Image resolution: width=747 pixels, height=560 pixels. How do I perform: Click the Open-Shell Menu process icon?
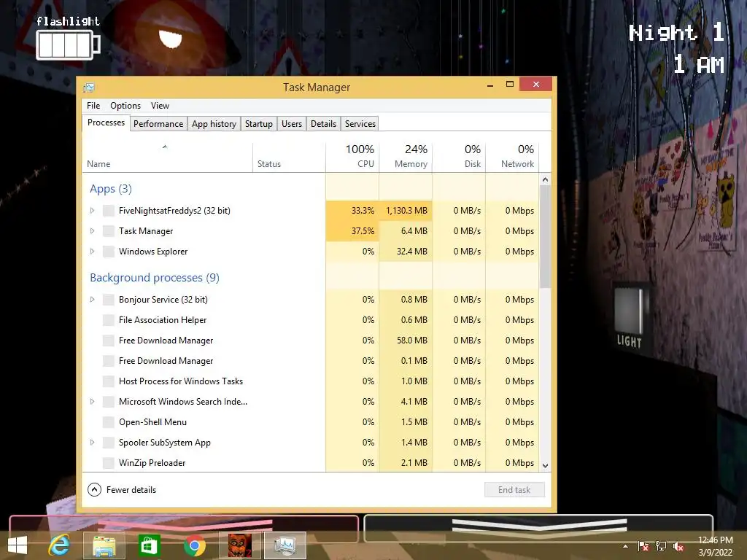[x=109, y=422]
